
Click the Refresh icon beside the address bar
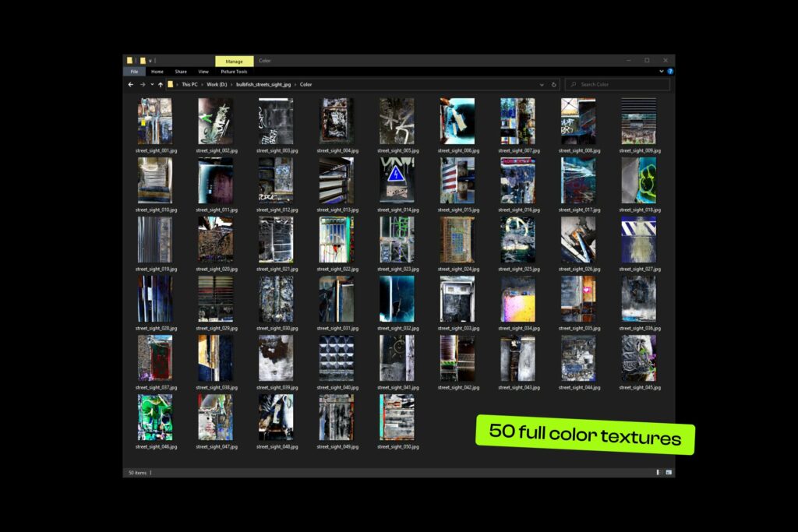tap(553, 84)
